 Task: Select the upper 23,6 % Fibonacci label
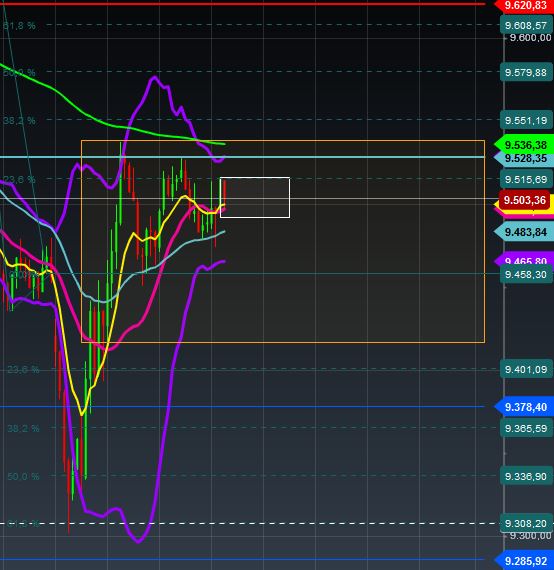(19, 179)
